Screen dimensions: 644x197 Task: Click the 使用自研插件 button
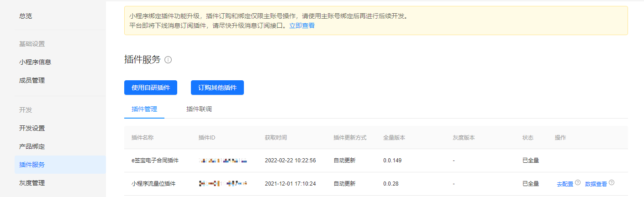coord(151,88)
